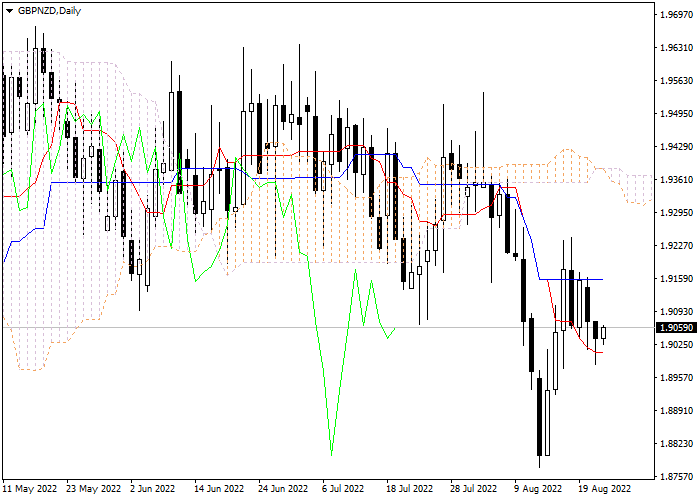Click the 1.93610 price scale label

(676, 179)
